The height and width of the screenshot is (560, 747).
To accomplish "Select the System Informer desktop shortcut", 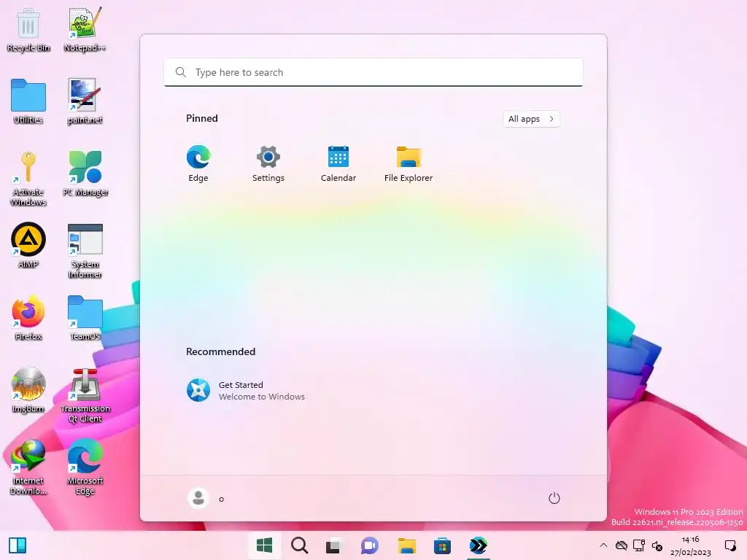I will 85,252.
